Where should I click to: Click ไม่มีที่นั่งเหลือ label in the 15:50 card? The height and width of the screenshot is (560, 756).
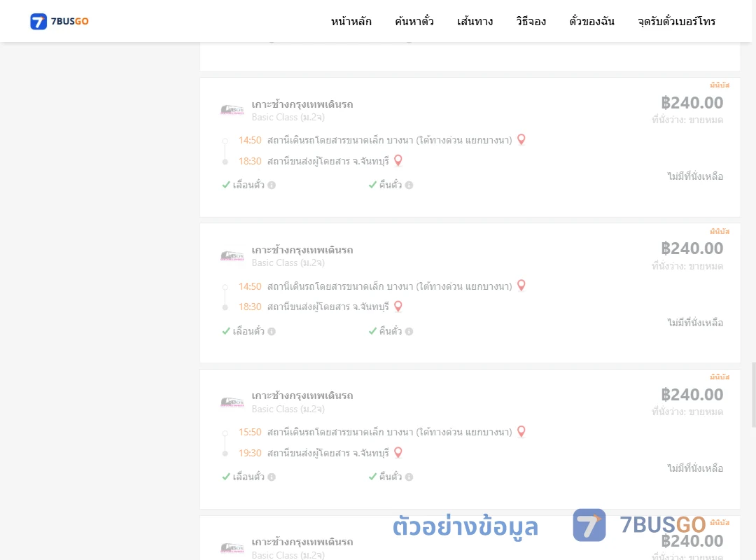point(695,468)
